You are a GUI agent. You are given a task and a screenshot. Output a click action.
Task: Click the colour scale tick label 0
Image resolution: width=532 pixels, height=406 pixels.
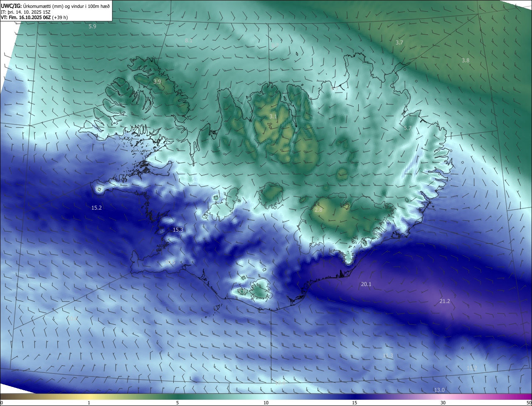[x=2, y=403]
